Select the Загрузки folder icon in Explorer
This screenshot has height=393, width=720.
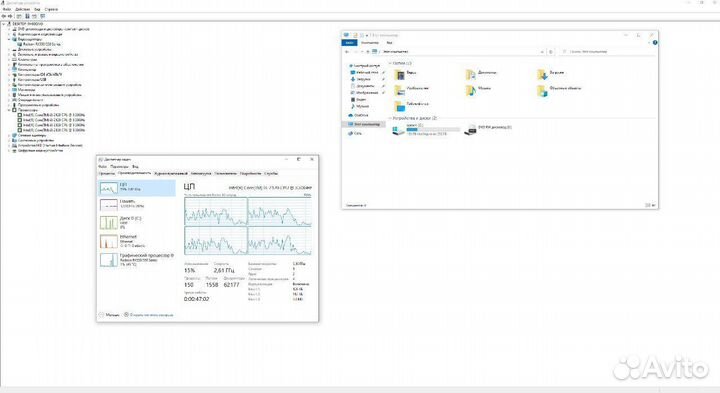pos(542,74)
